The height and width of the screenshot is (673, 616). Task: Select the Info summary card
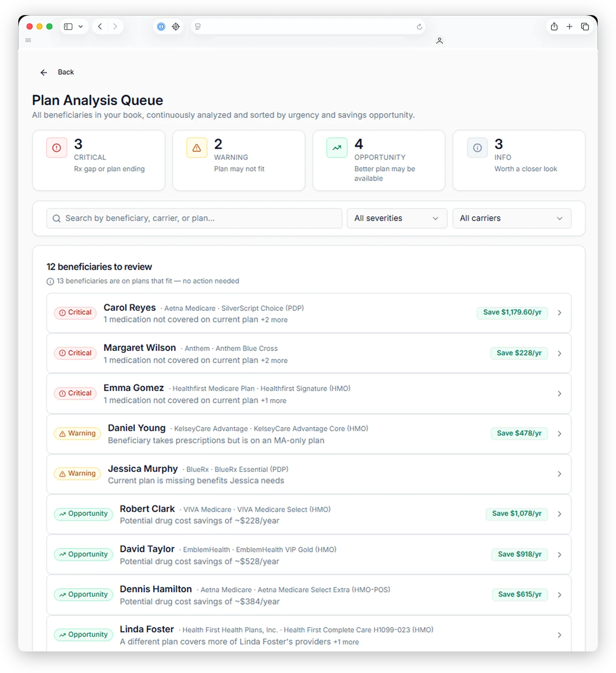[x=519, y=160]
